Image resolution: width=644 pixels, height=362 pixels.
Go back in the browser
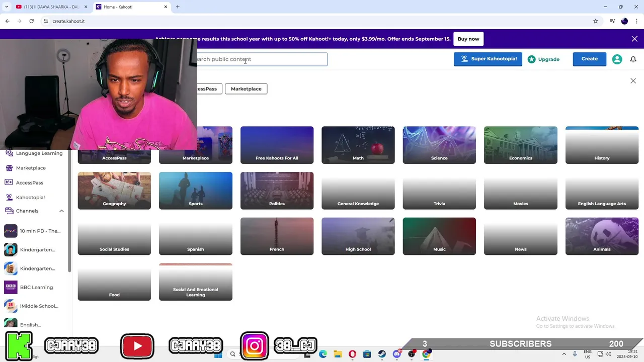(7, 21)
